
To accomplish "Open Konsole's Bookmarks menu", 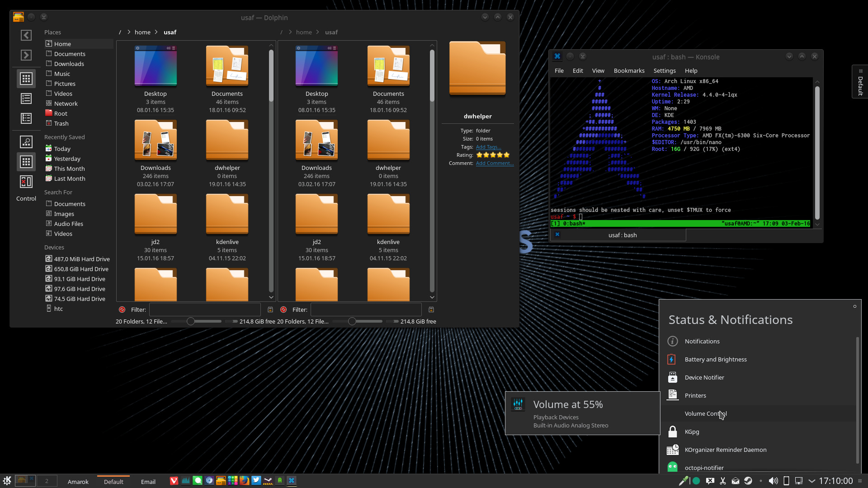I will tap(629, 70).
